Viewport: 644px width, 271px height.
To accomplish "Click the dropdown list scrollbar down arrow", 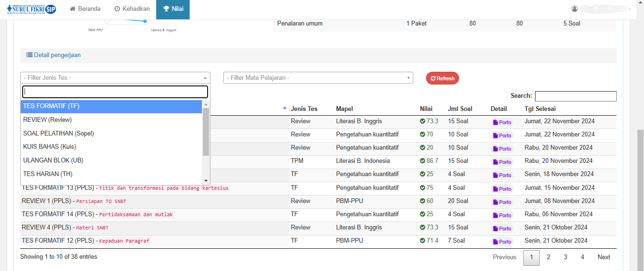I will (x=206, y=181).
